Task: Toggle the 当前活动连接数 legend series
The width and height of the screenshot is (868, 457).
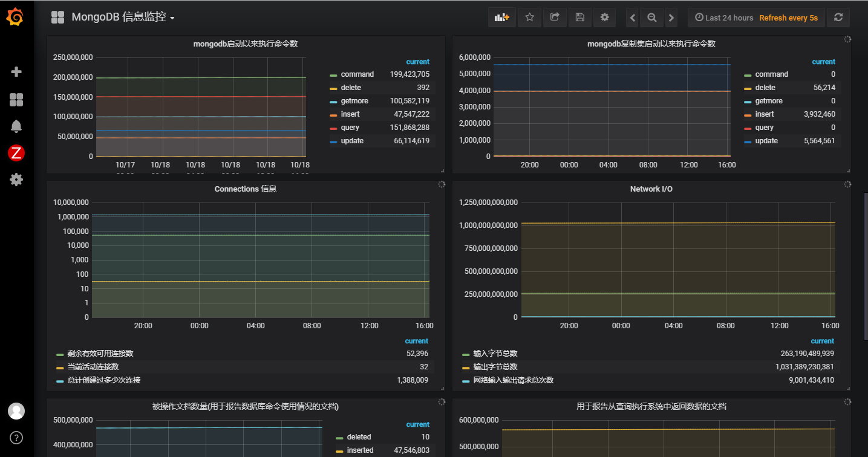Action: (x=93, y=367)
